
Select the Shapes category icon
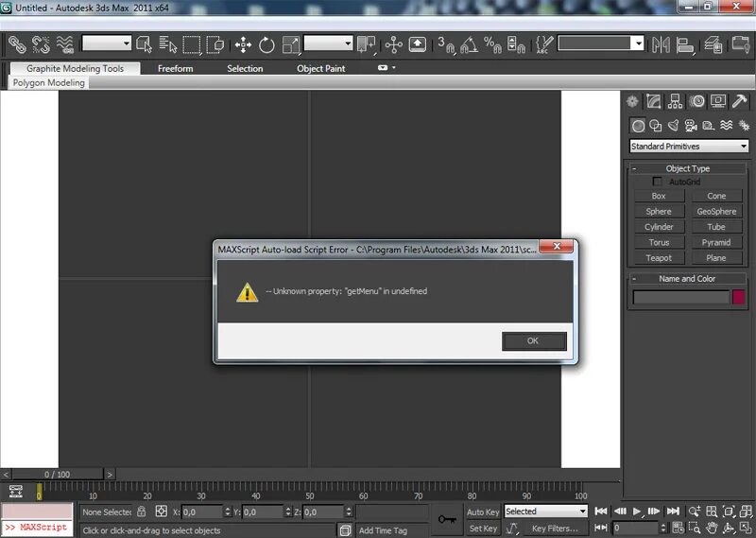click(x=656, y=126)
